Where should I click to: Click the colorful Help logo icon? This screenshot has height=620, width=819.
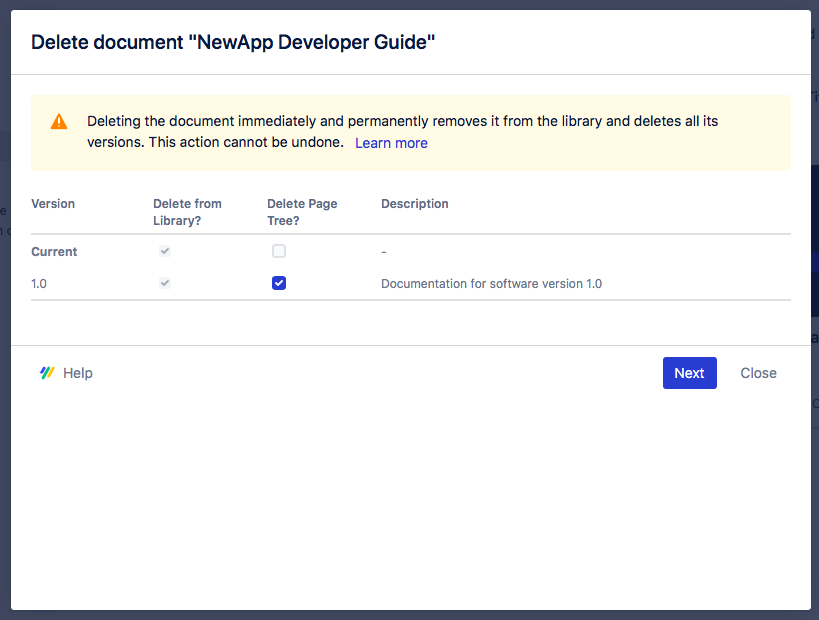[47, 373]
